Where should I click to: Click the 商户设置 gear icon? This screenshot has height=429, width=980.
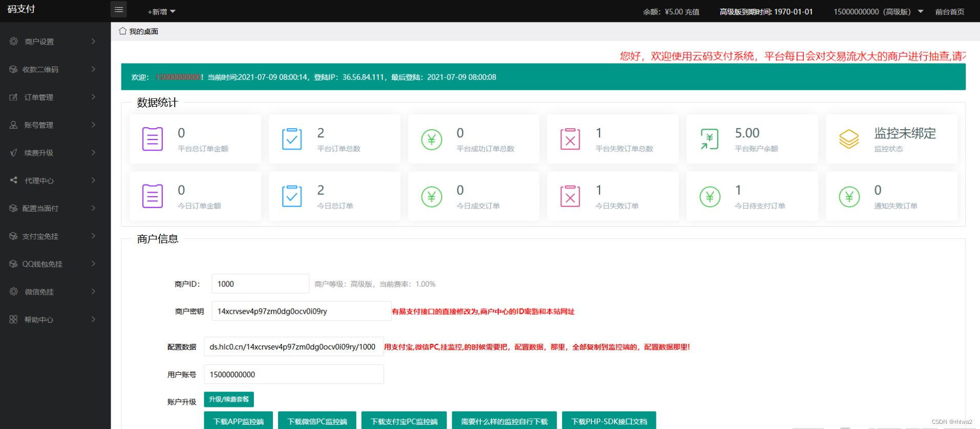click(x=14, y=41)
